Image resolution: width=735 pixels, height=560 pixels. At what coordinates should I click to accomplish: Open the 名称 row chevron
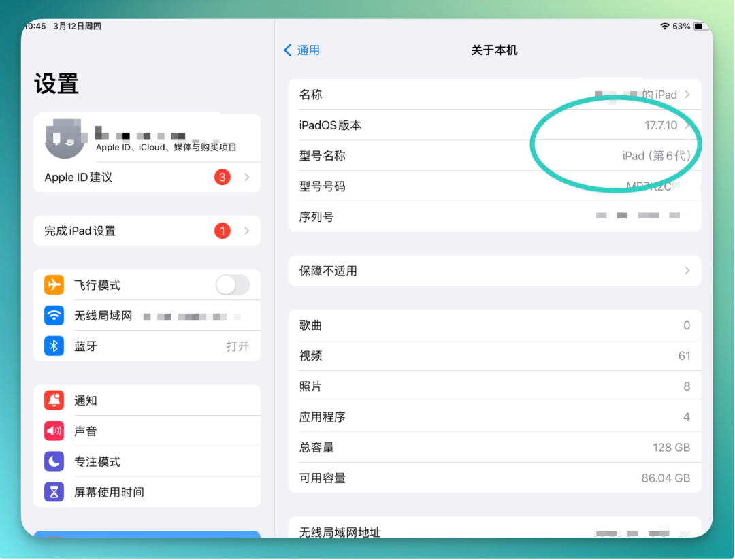(687, 95)
